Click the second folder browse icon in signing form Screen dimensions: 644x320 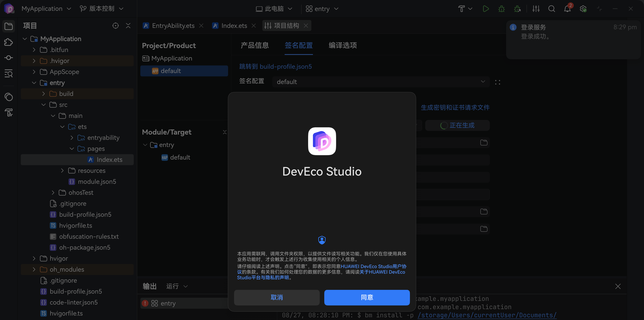pyautogui.click(x=484, y=211)
